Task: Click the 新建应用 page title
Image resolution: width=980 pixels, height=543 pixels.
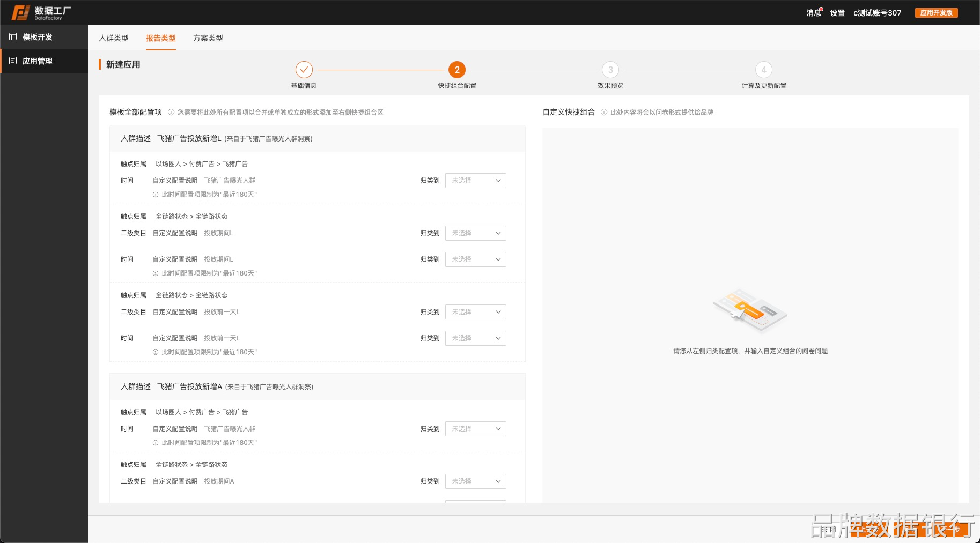Action: pyautogui.click(x=123, y=64)
